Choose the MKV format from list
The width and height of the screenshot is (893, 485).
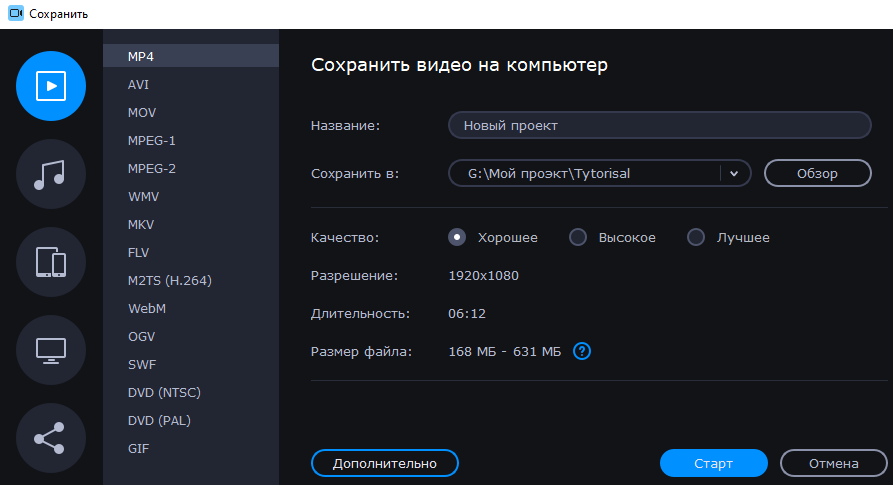pyautogui.click(x=141, y=224)
